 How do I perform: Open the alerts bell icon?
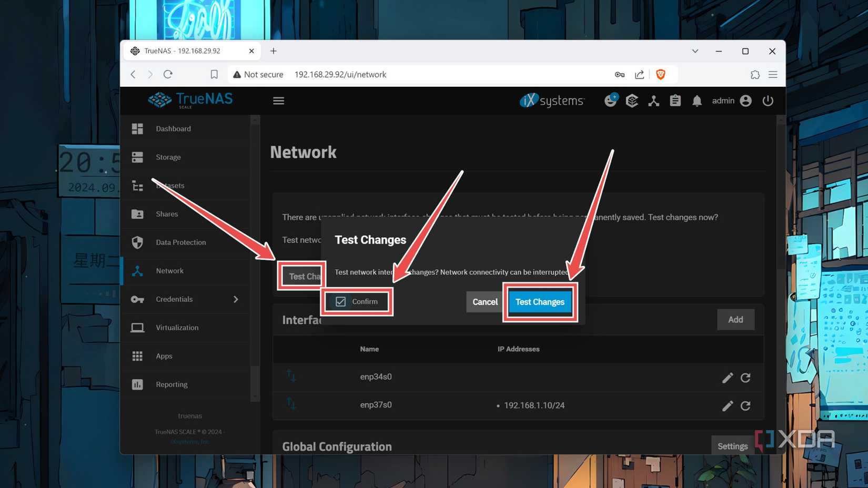(697, 100)
